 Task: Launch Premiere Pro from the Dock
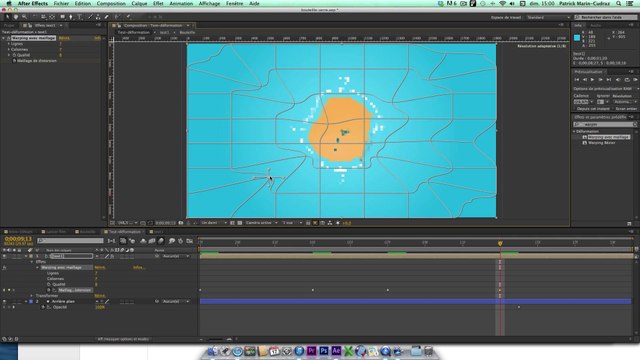click(311, 351)
